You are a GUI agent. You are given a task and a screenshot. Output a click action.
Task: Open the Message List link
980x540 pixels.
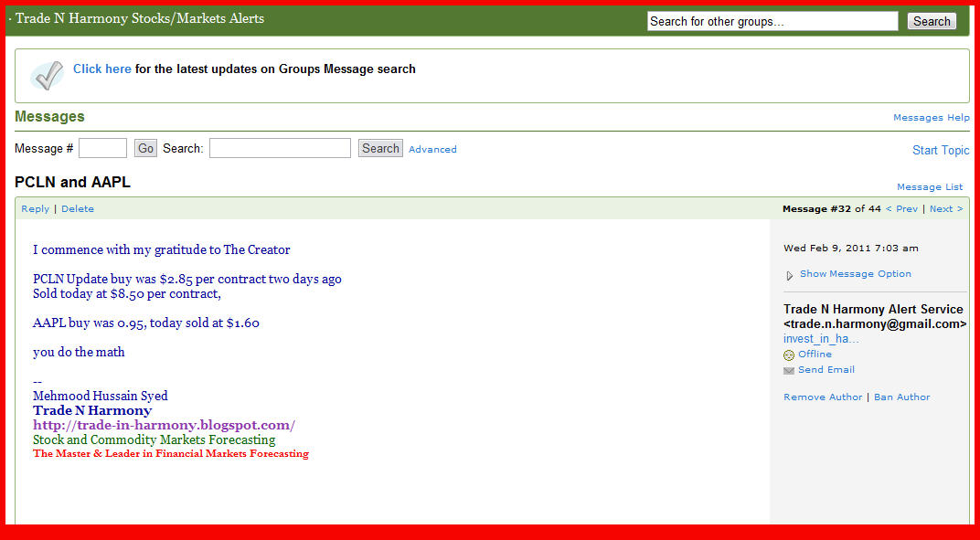coord(930,187)
